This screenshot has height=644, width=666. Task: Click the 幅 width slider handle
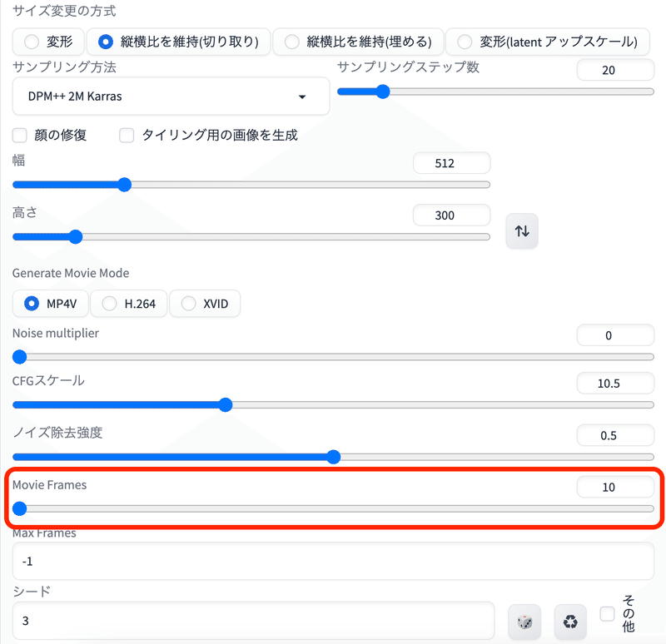coord(124,185)
